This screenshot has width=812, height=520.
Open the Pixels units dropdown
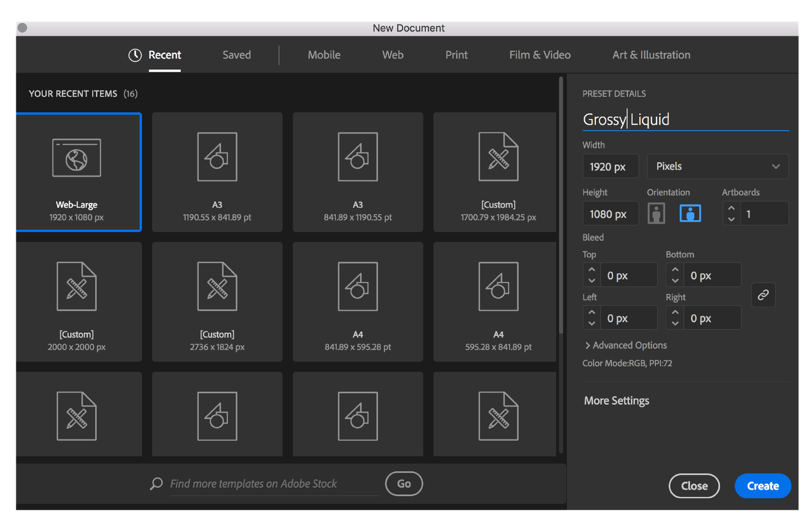tap(718, 166)
